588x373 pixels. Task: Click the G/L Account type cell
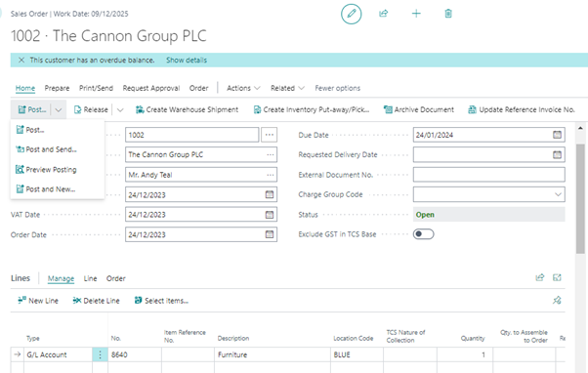[58, 354]
